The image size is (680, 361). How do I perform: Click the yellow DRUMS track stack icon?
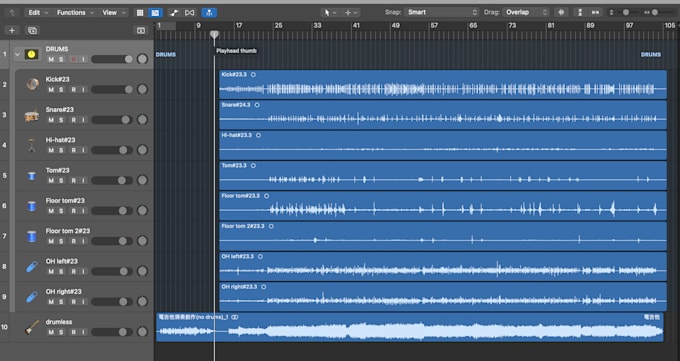point(31,54)
